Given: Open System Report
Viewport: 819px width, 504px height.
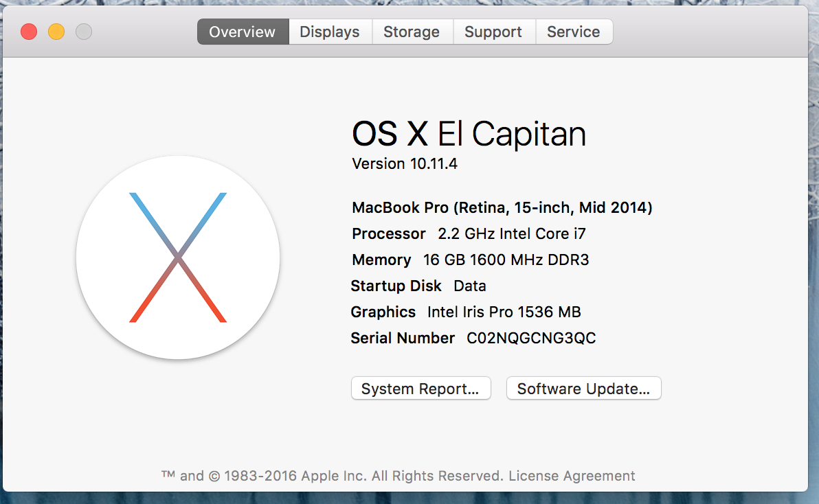Looking at the screenshot, I should point(420,389).
